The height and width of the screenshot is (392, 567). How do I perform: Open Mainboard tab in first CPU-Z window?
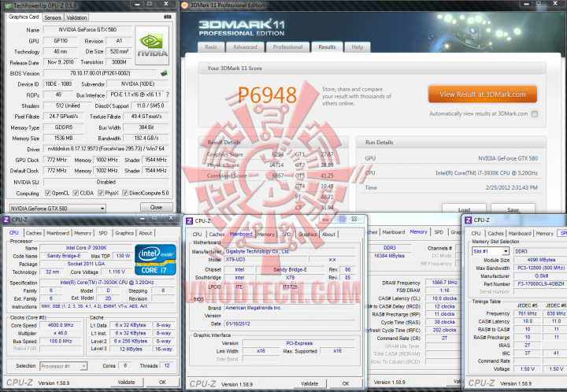coord(57,233)
